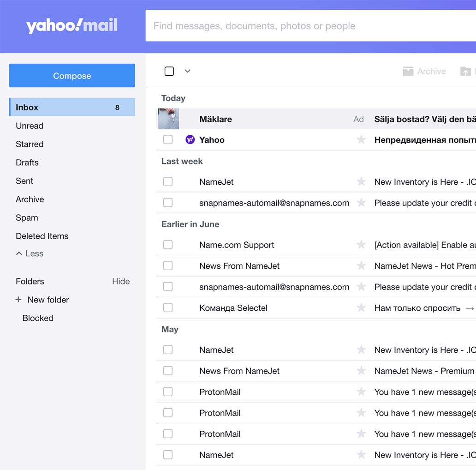This screenshot has height=470, width=476.
Task: Open the Archive folder in sidebar
Action: coord(30,199)
